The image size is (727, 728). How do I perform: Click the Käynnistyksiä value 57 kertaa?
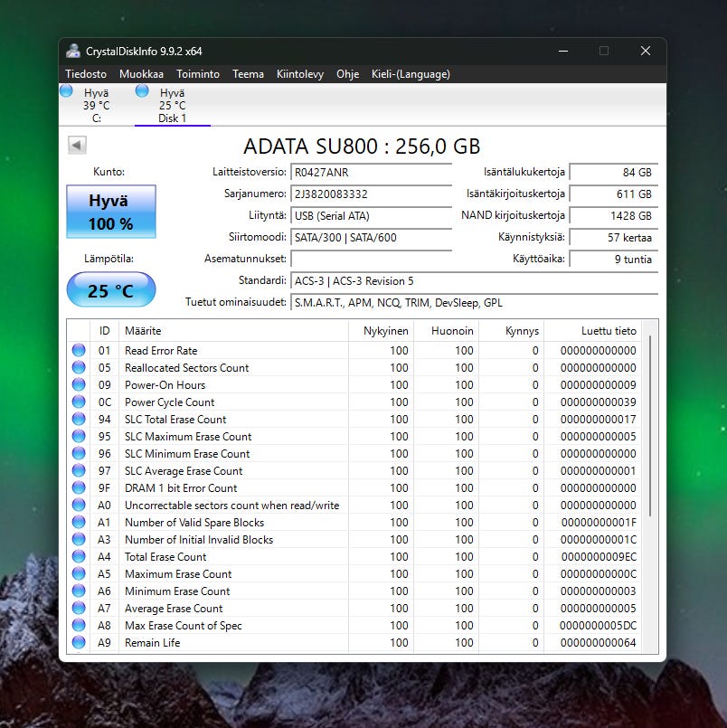(x=614, y=238)
